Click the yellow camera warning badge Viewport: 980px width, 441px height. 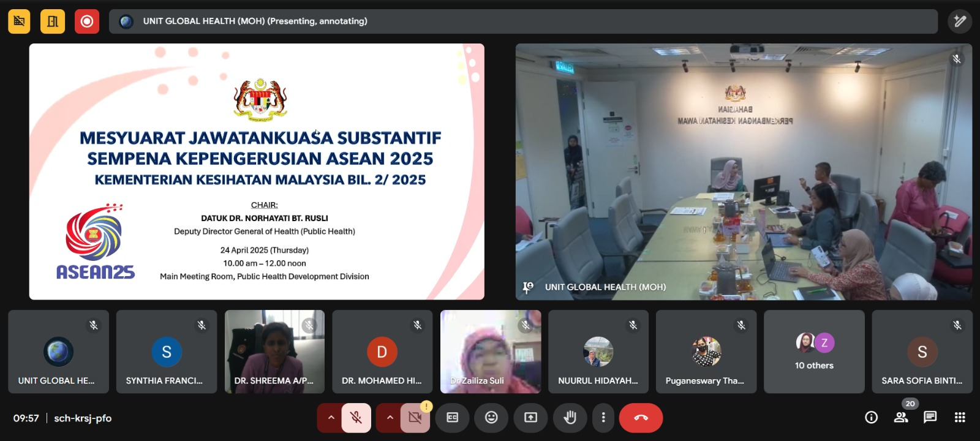coord(426,406)
